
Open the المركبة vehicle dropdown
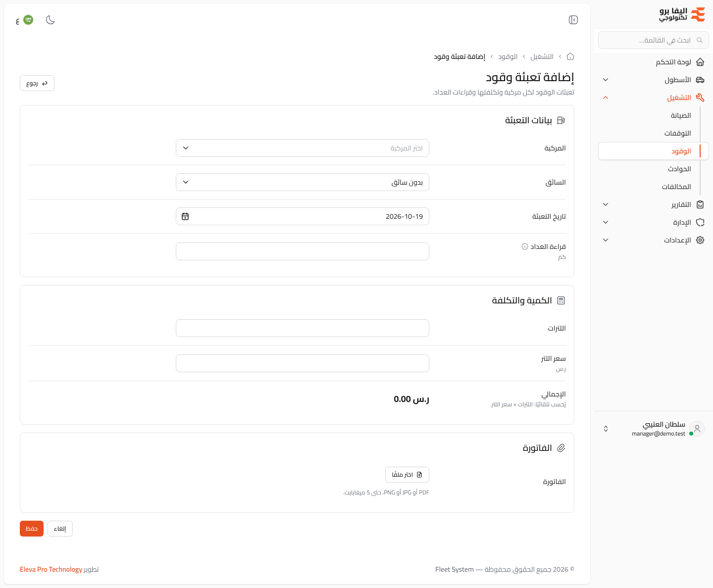[x=303, y=148]
